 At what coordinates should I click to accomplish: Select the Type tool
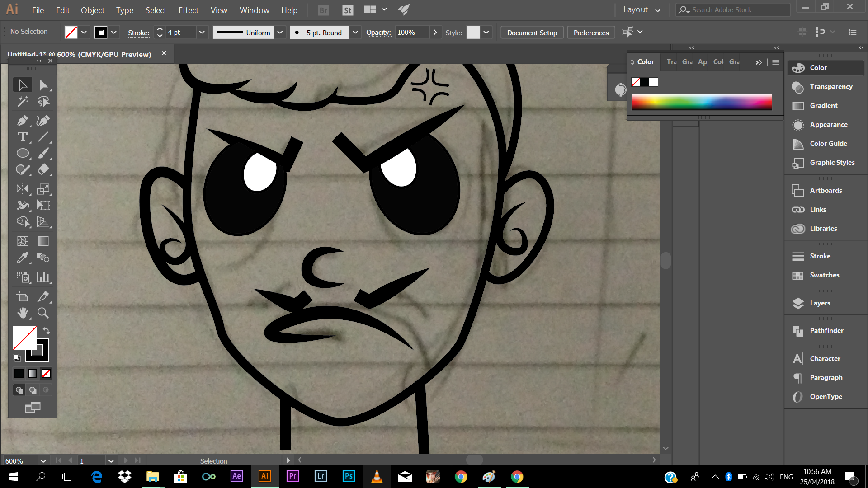pos(22,137)
